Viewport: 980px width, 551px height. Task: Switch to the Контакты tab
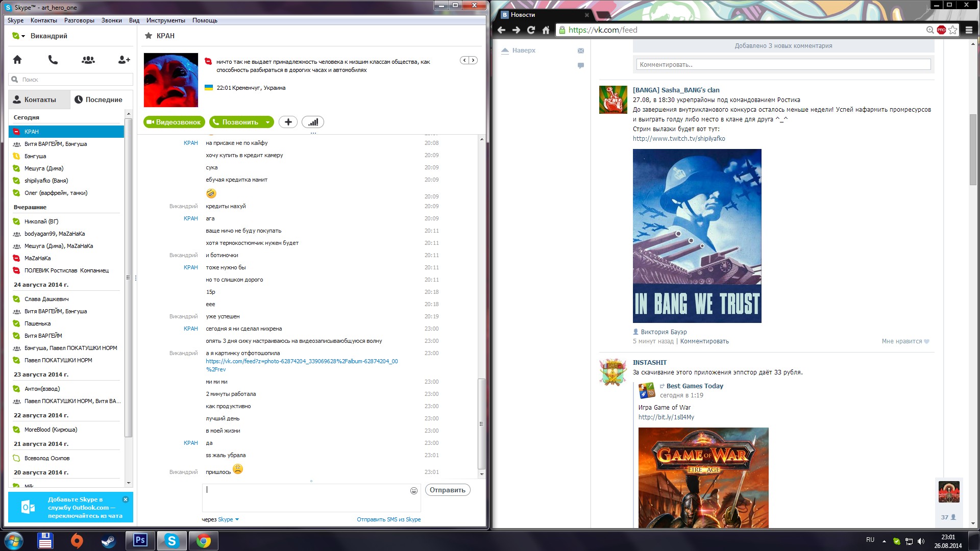click(x=39, y=99)
